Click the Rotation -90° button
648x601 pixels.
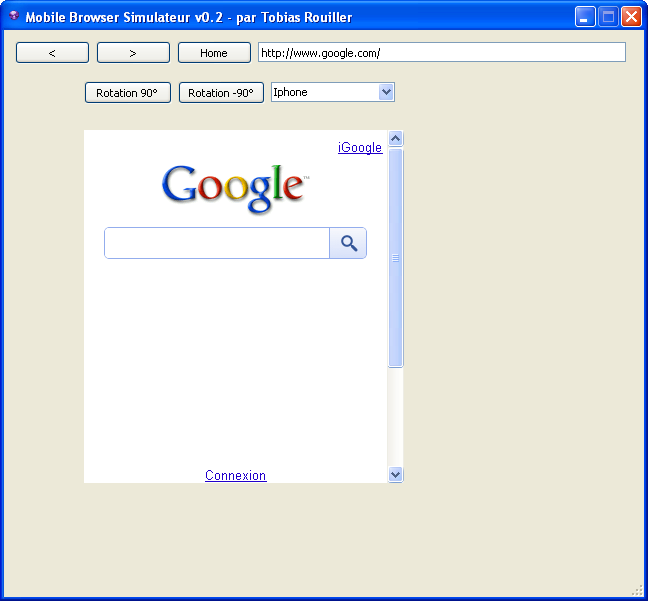221,93
